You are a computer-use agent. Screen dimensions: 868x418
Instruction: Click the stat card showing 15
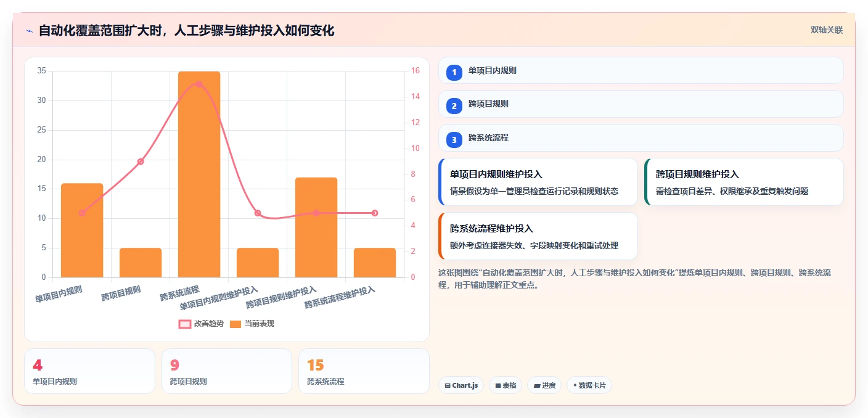coord(364,371)
